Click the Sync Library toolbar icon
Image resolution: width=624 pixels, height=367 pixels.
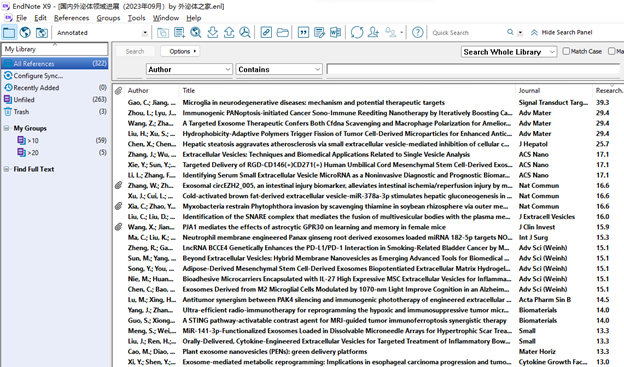357,32
